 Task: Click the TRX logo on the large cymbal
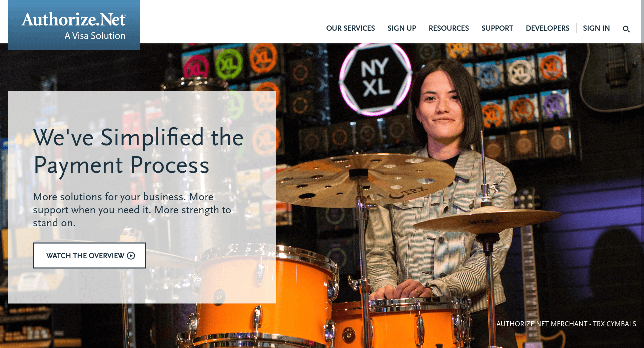pos(401,193)
